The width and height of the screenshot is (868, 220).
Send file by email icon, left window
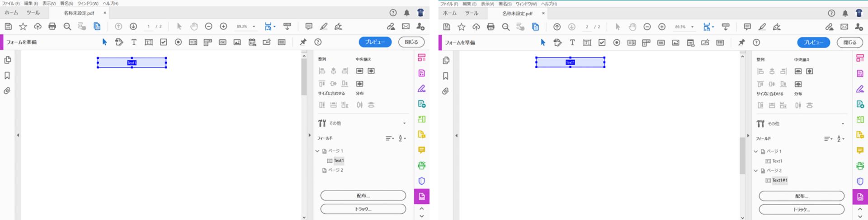pos(406,27)
